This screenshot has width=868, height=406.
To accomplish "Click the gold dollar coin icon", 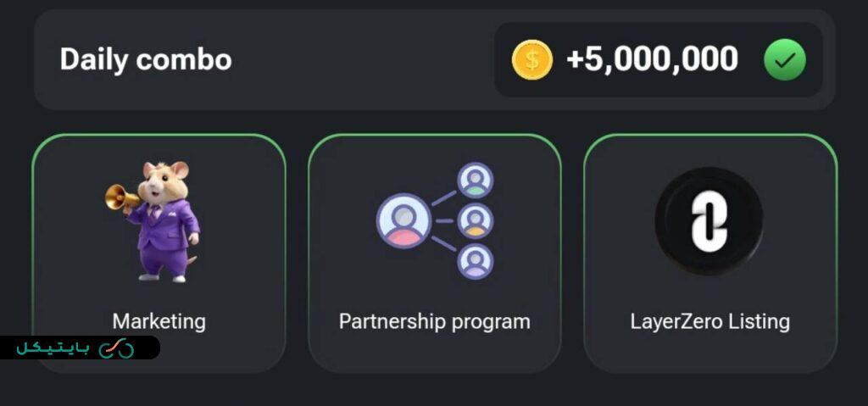I will 532,60.
